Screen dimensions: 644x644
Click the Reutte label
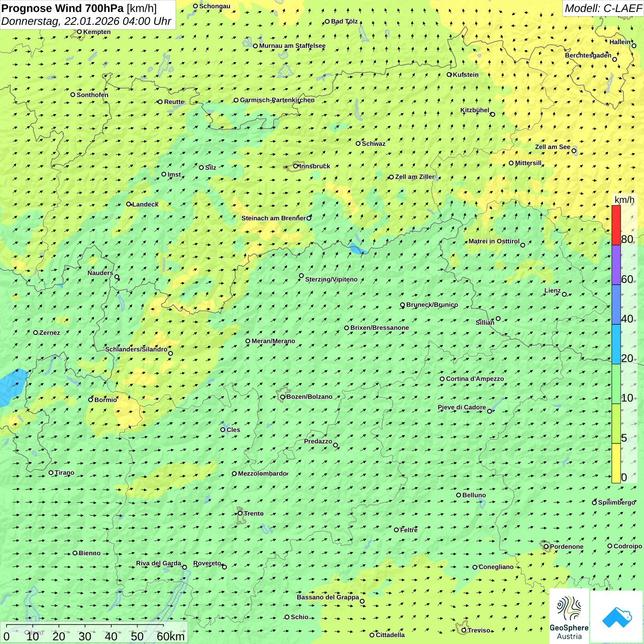point(174,102)
